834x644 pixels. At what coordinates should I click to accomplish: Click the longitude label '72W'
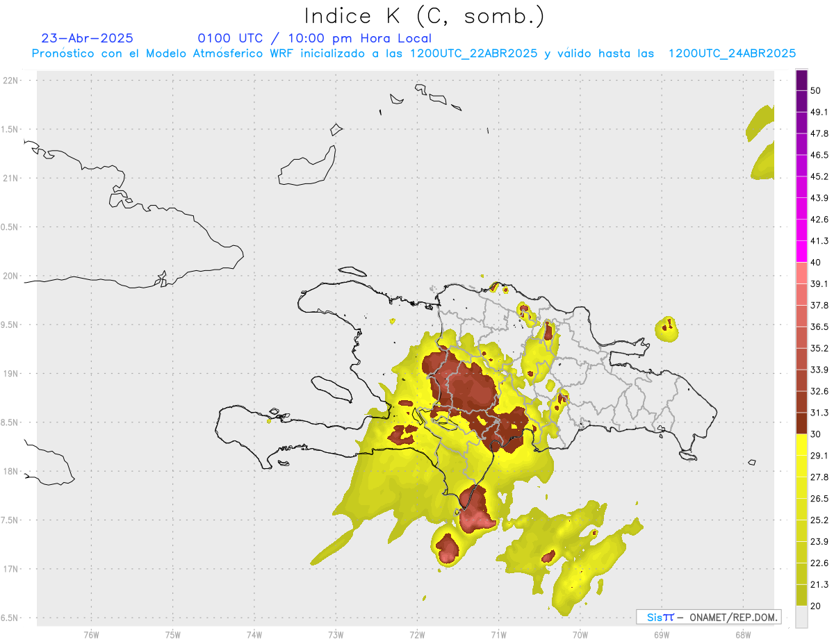[417, 634]
